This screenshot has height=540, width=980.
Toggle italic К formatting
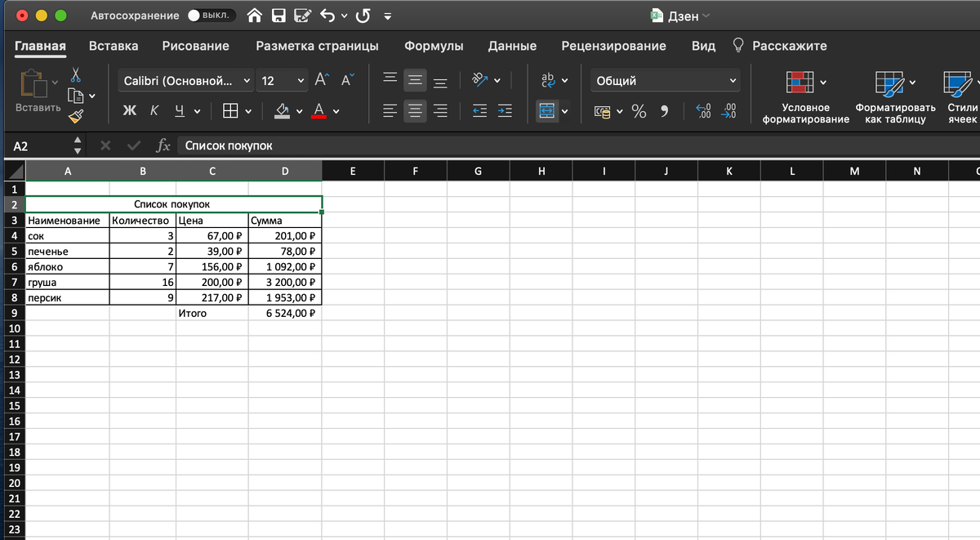pos(154,111)
